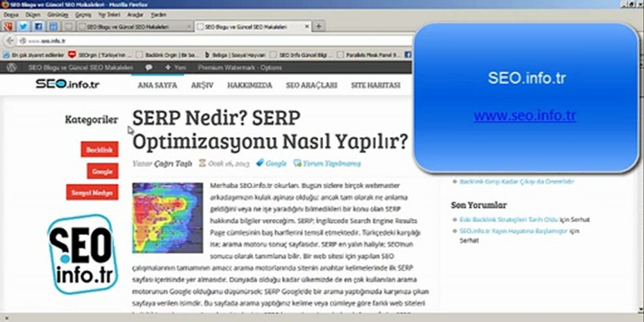The height and width of the screenshot is (322, 644).
Task: Open the SEO Info Güncel Bilgi bookmark
Action: tap(302, 55)
